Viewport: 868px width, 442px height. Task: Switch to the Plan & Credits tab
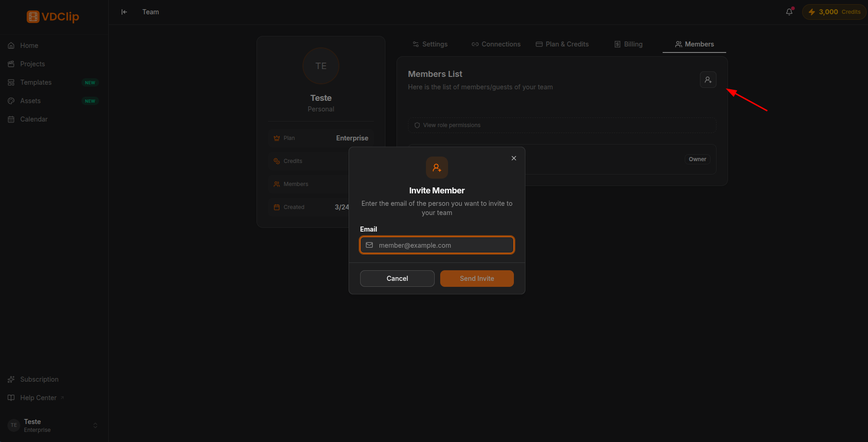click(562, 44)
